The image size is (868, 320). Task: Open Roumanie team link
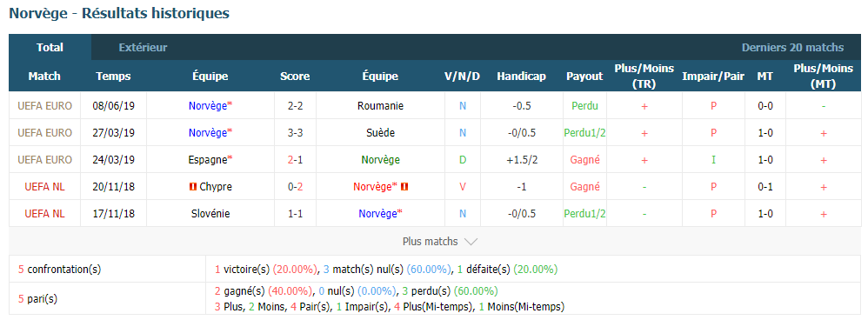(x=380, y=106)
